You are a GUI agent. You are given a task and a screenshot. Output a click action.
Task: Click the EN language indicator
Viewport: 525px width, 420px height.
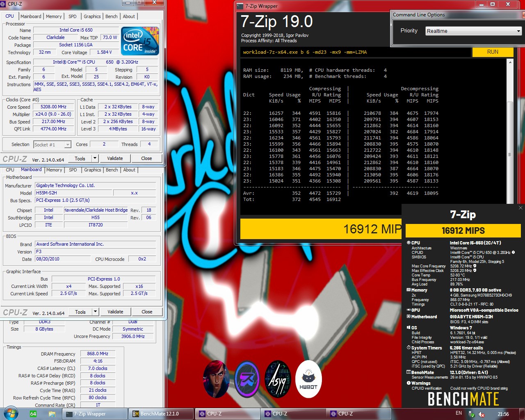pos(459,413)
